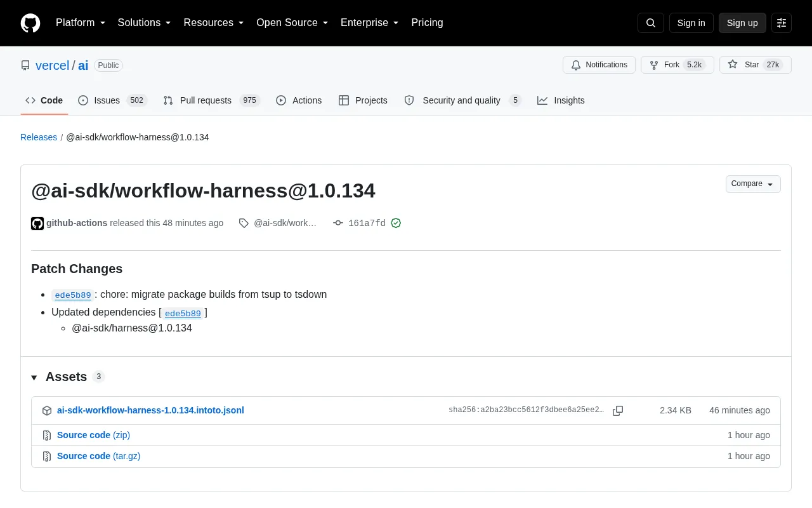
Task: Open the Projects tab
Action: (363, 100)
